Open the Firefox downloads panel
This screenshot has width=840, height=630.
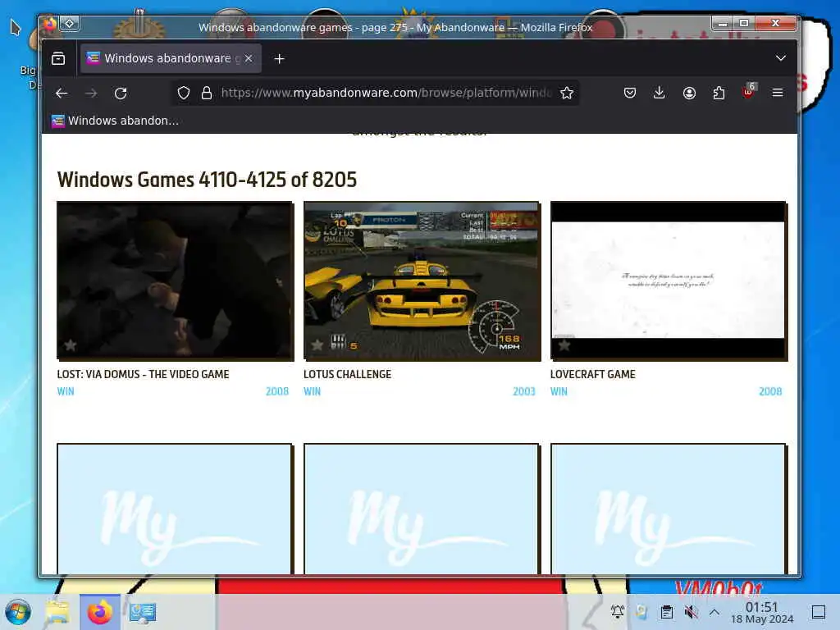coord(660,93)
